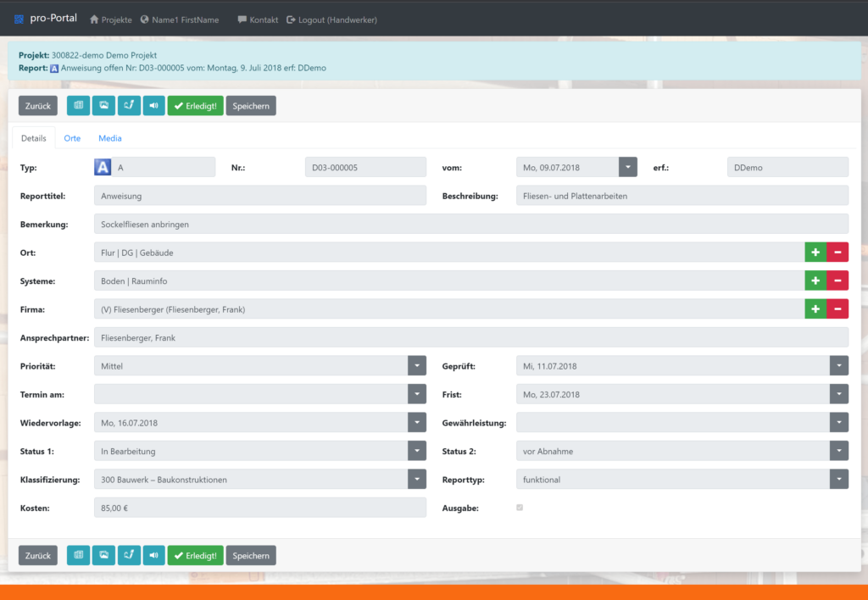Click Speichern in the bottom toolbar
This screenshot has width=868, height=600.
pos(250,555)
